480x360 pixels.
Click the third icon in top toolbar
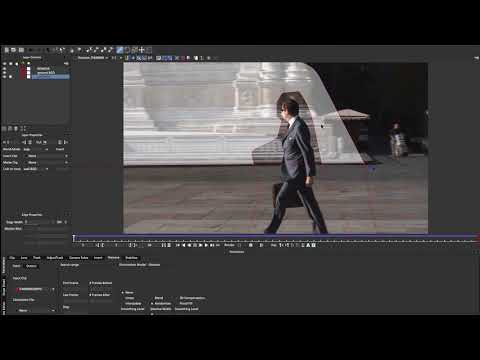point(21,50)
